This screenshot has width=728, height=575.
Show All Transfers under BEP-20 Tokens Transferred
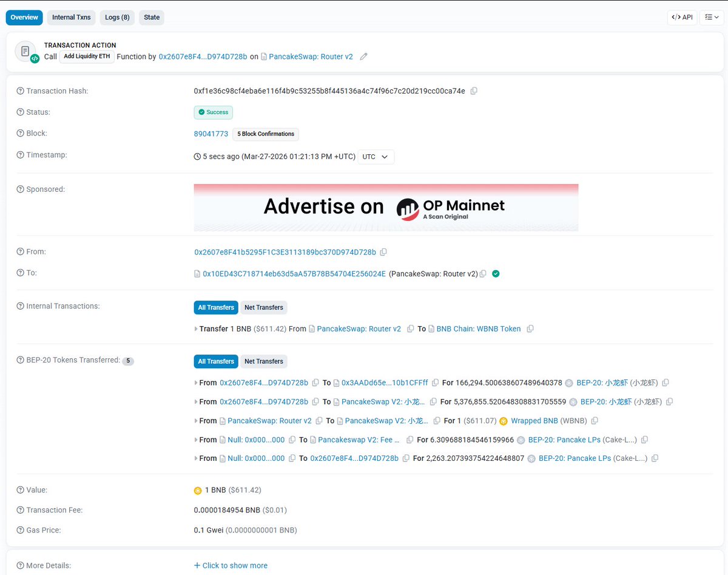pyautogui.click(x=216, y=362)
